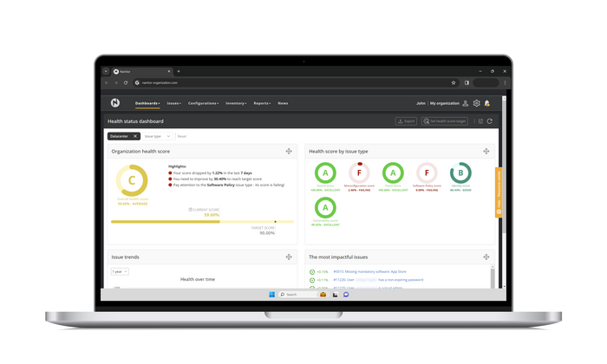Viewport: 607px width, 364px height.
Task: Open the file explorer taskbar icon
Action: pyautogui.click(x=335, y=295)
